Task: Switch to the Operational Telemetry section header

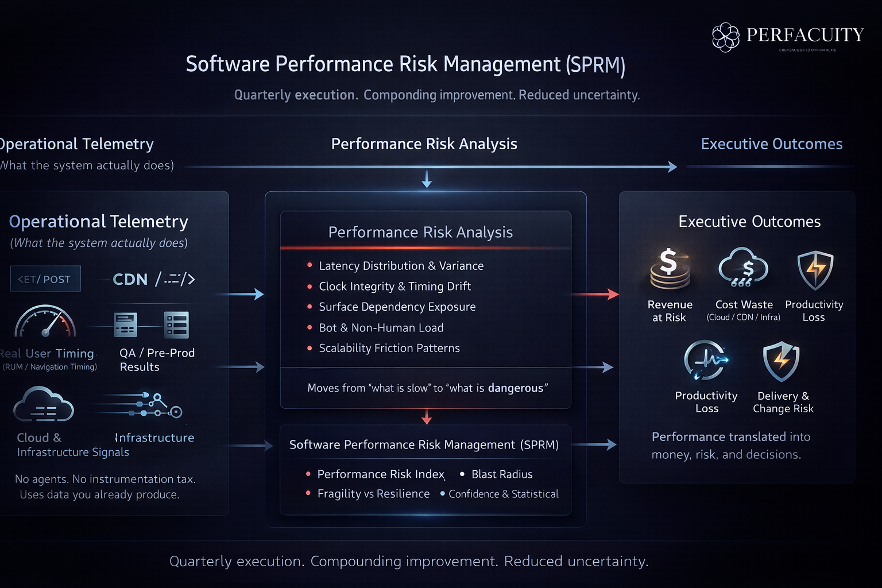Action: [76, 144]
